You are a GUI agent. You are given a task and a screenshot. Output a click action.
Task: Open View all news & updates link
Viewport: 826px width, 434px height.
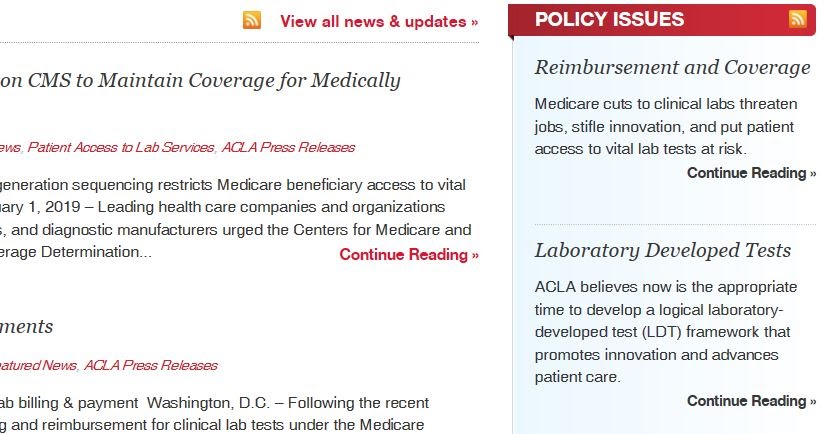click(x=379, y=21)
